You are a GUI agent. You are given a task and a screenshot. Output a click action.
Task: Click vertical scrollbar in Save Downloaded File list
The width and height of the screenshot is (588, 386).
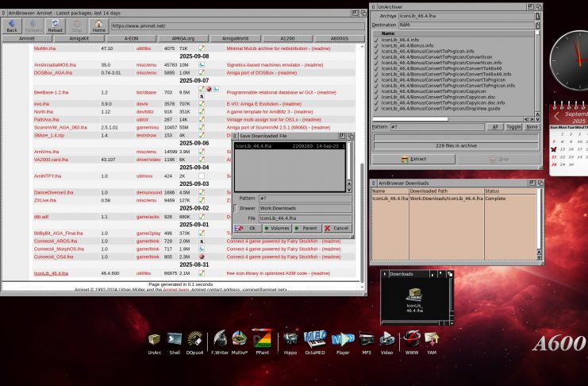click(x=348, y=160)
